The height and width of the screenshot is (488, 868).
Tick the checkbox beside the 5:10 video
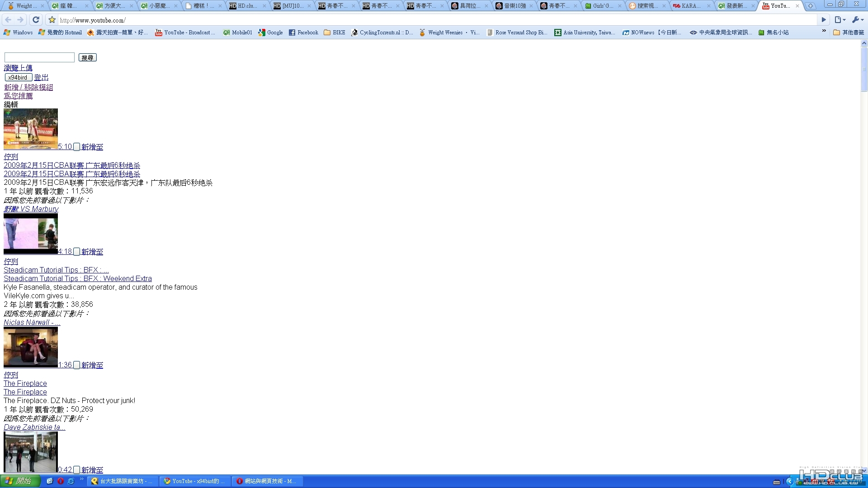pyautogui.click(x=76, y=147)
